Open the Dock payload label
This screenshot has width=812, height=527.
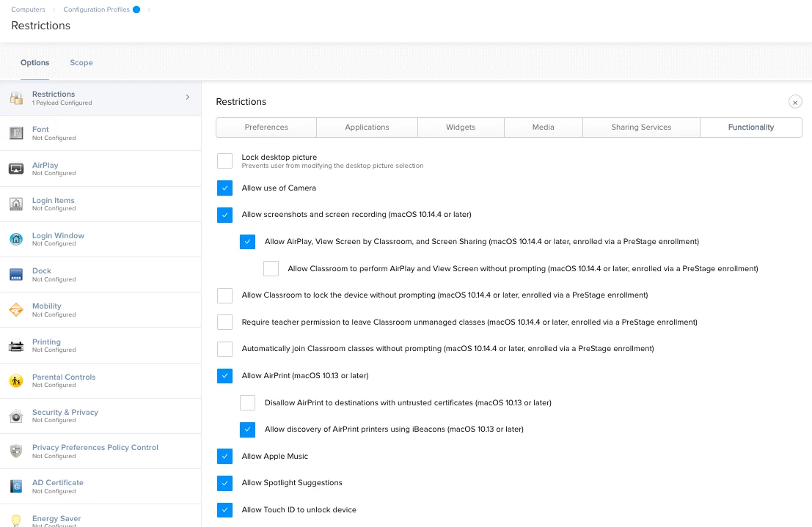pos(41,270)
